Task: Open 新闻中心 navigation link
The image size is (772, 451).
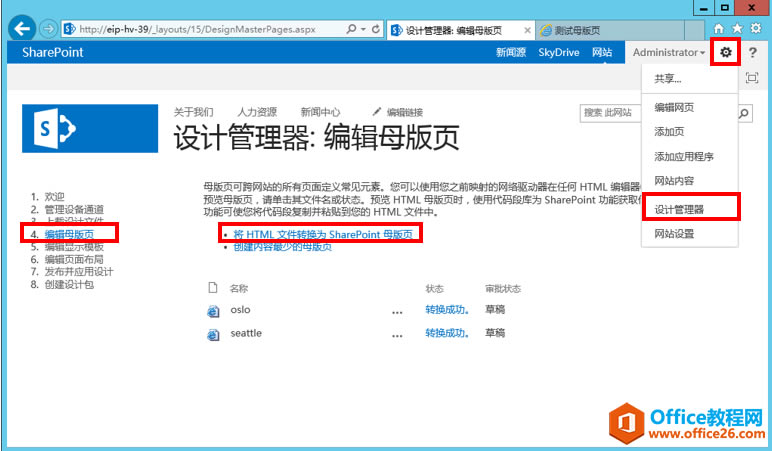Action: pyautogui.click(x=320, y=112)
